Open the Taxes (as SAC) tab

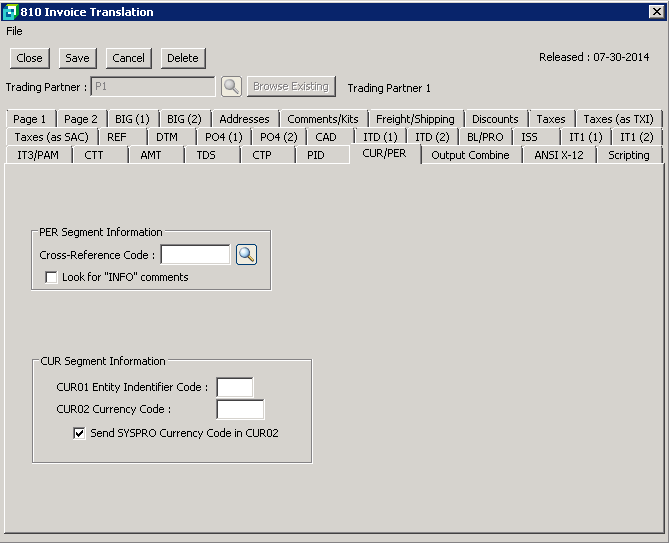50,137
